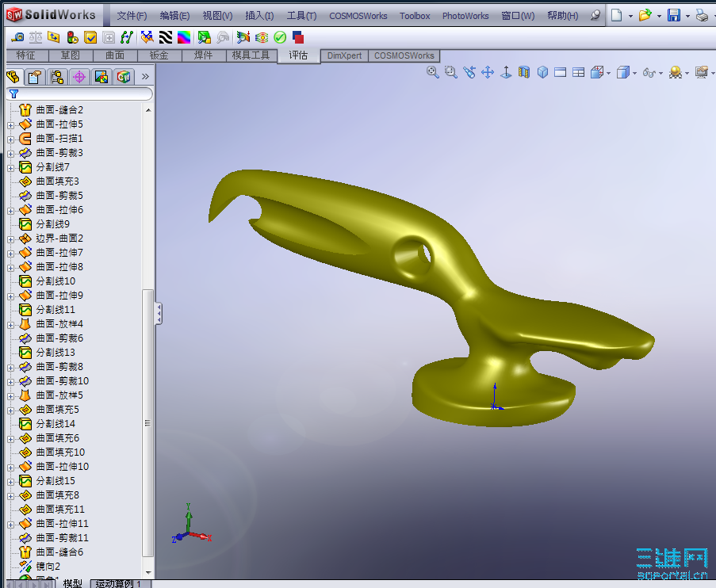
Task: Open 运动算例 1 bottom tab
Action: pos(121,583)
